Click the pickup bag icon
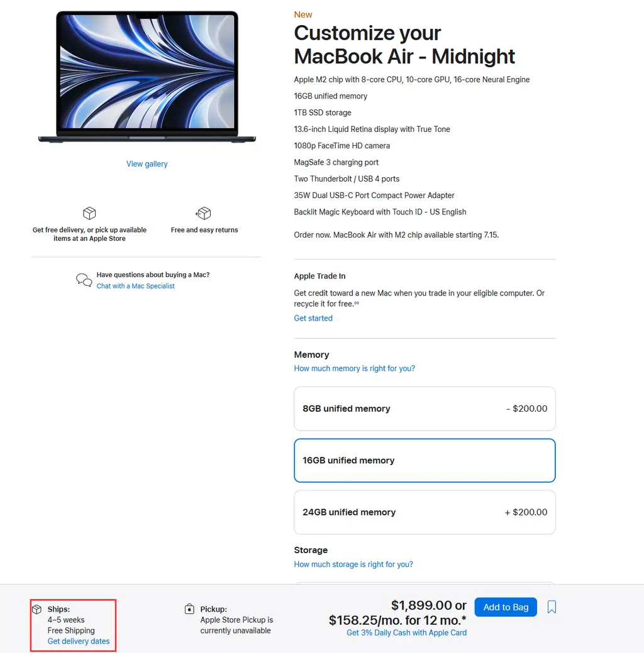 [189, 609]
